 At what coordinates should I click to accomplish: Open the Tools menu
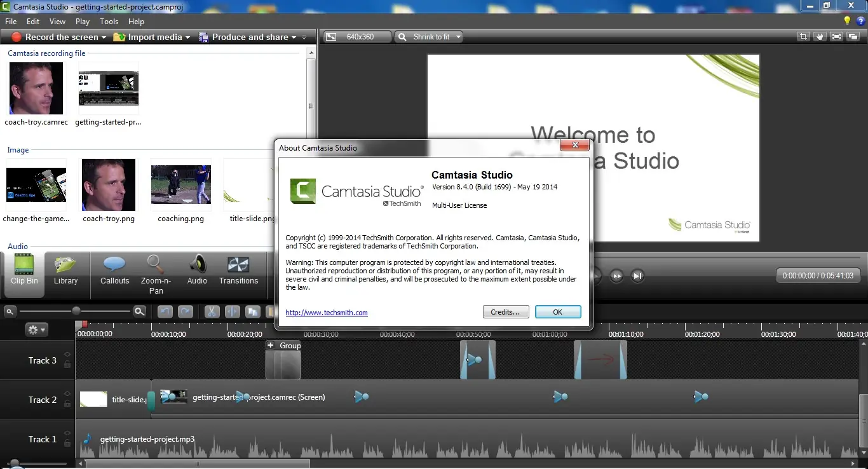point(109,21)
